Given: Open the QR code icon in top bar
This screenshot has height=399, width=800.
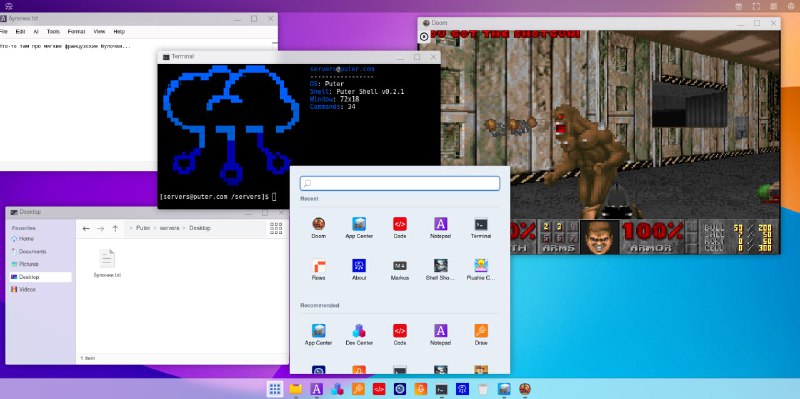Looking at the screenshot, I should [774, 6].
